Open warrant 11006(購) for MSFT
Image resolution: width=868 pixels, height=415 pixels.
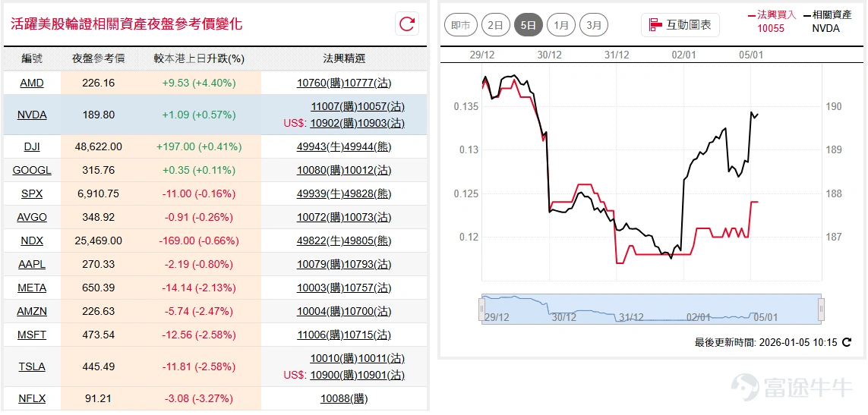click(320, 335)
